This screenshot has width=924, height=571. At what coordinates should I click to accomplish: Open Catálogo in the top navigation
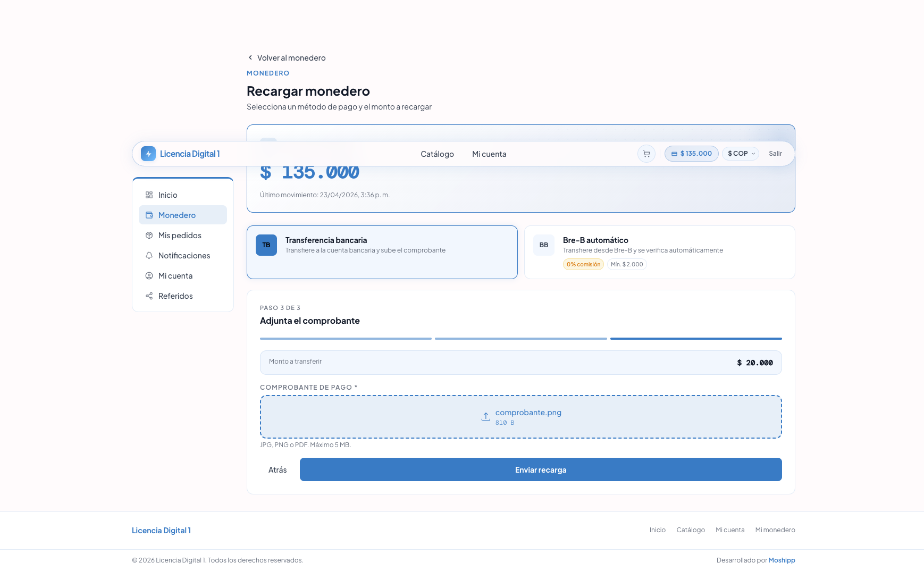[437, 154]
